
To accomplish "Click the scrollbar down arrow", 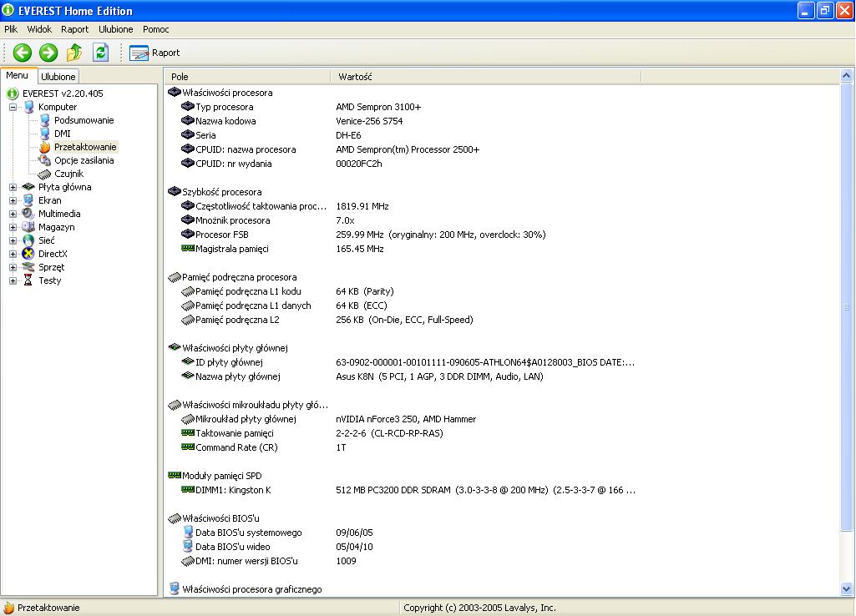I will (846, 589).
